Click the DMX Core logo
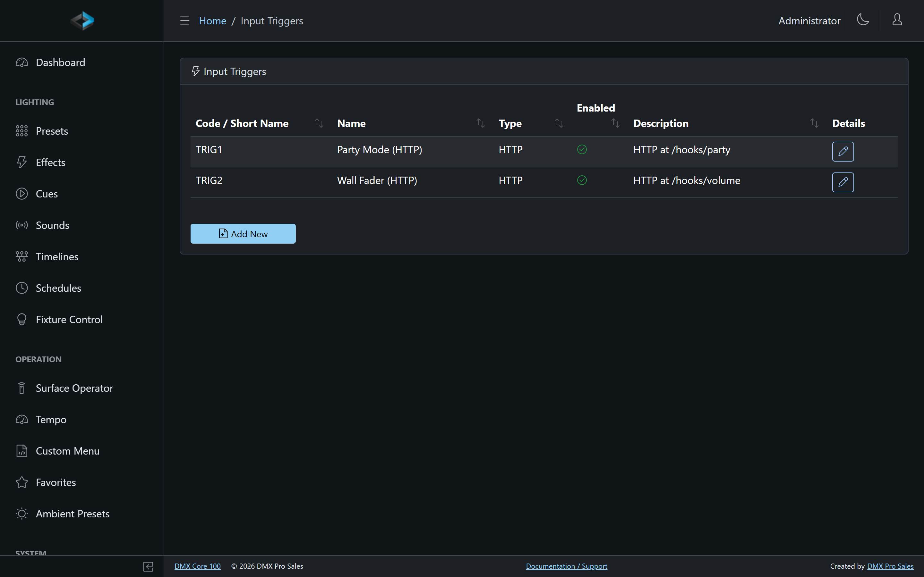The height and width of the screenshot is (577, 924). pyautogui.click(x=82, y=21)
